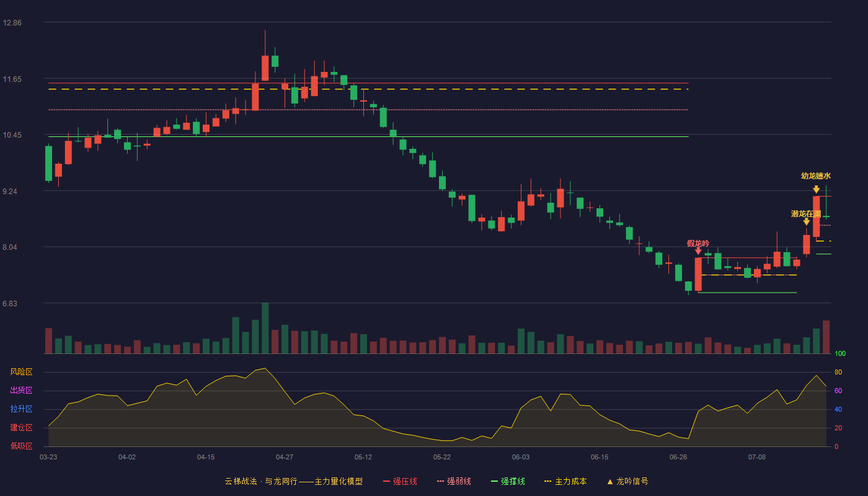Click the 12.86 price axis label

[12, 23]
